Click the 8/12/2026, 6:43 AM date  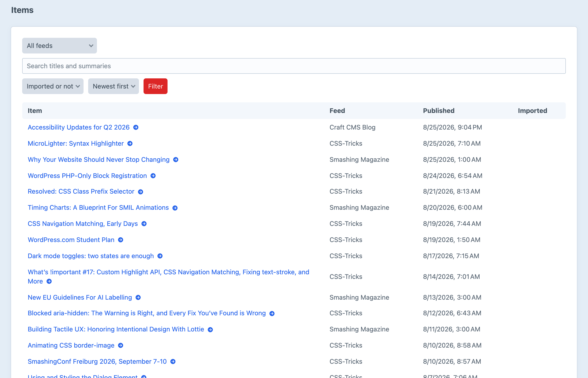tap(452, 313)
